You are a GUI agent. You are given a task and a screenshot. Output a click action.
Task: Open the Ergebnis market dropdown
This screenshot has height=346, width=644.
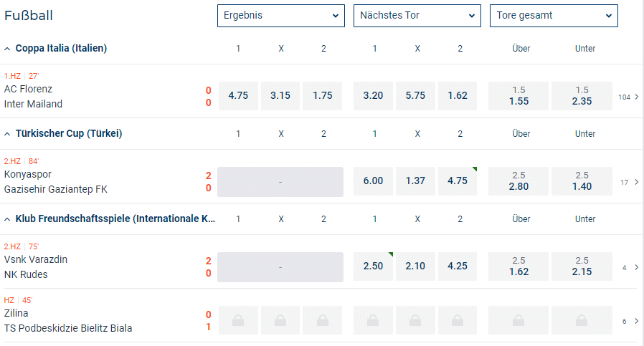tap(281, 15)
